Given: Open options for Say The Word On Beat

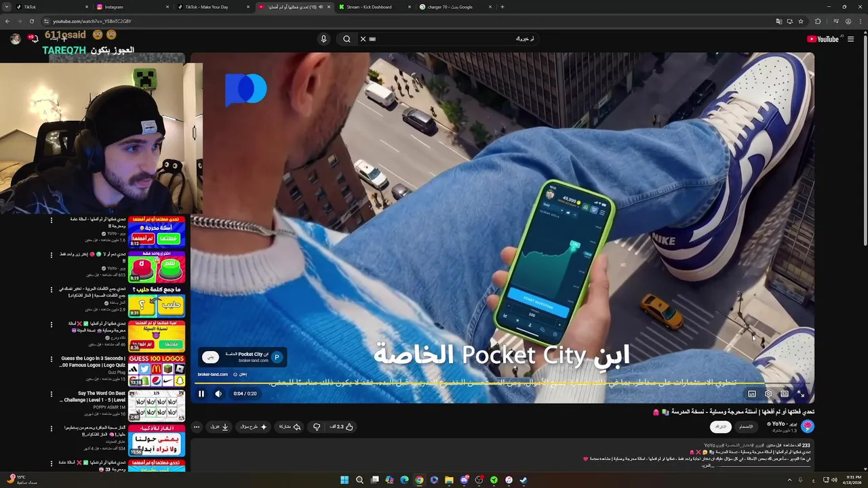Looking at the screenshot, I should coord(51,394).
